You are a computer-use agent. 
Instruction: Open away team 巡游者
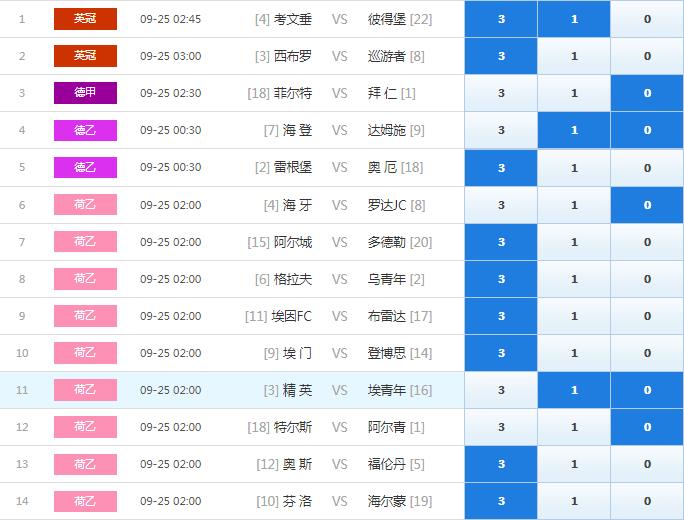pyautogui.click(x=386, y=56)
